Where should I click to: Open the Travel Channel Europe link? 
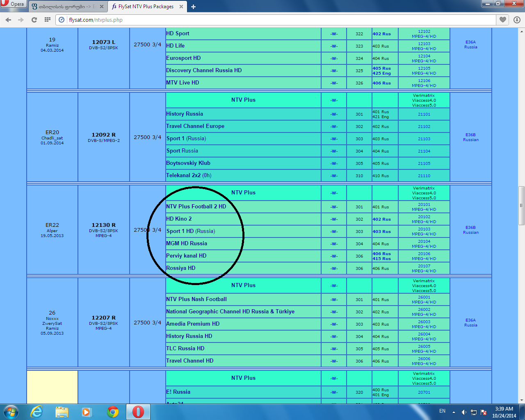[x=195, y=126]
